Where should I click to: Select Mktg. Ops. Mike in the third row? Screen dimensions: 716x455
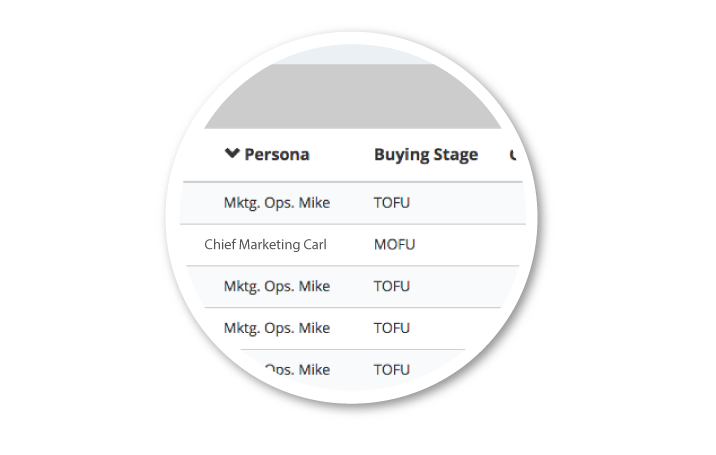click(276, 286)
